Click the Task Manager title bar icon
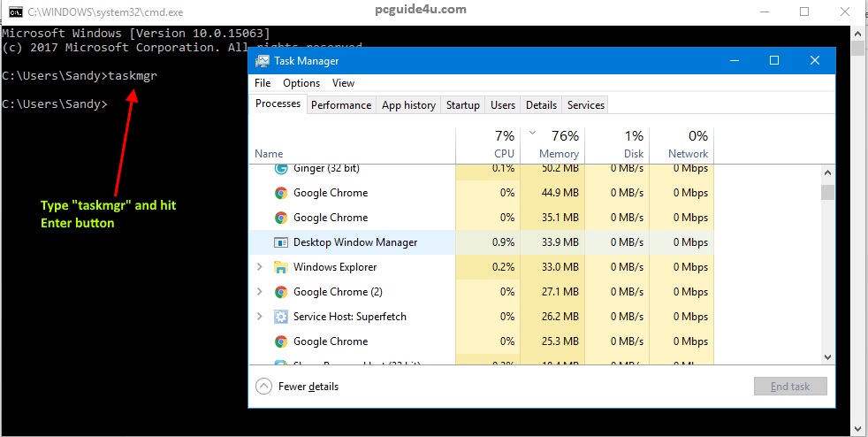Viewport: 868px width, 437px height. click(x=263, y=61)
